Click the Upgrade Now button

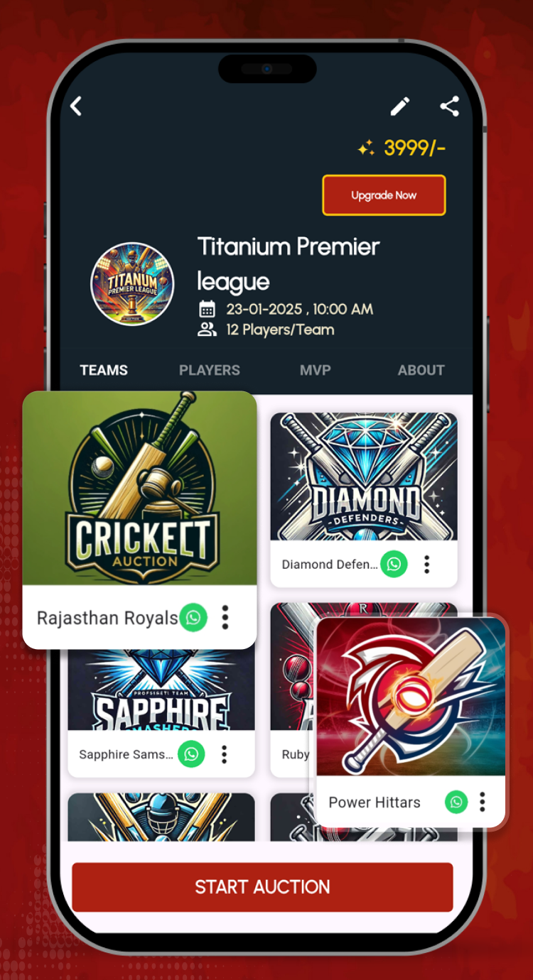pyautogui.click(x=384, y=195)
